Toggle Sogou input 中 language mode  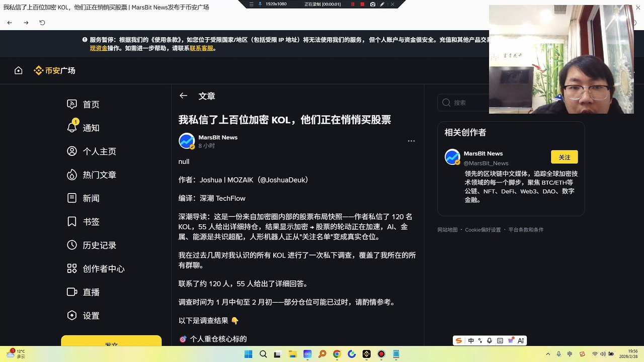click(x=471, y=340)
